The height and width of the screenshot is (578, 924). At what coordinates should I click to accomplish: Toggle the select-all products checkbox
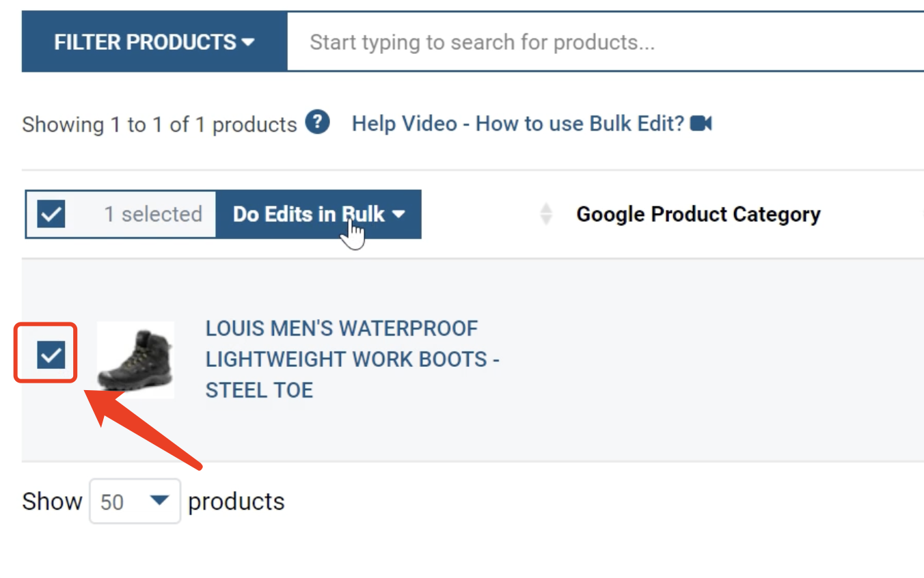pos(51,215)
